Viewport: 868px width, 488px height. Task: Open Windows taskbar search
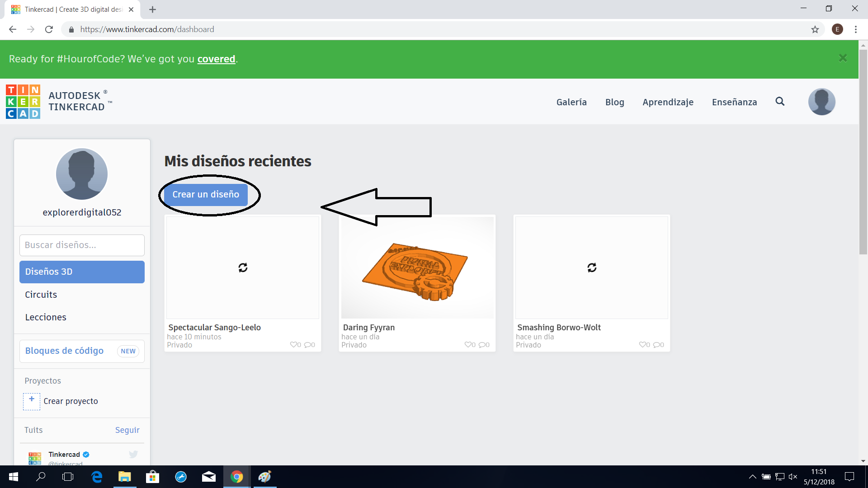coord(41,477)
